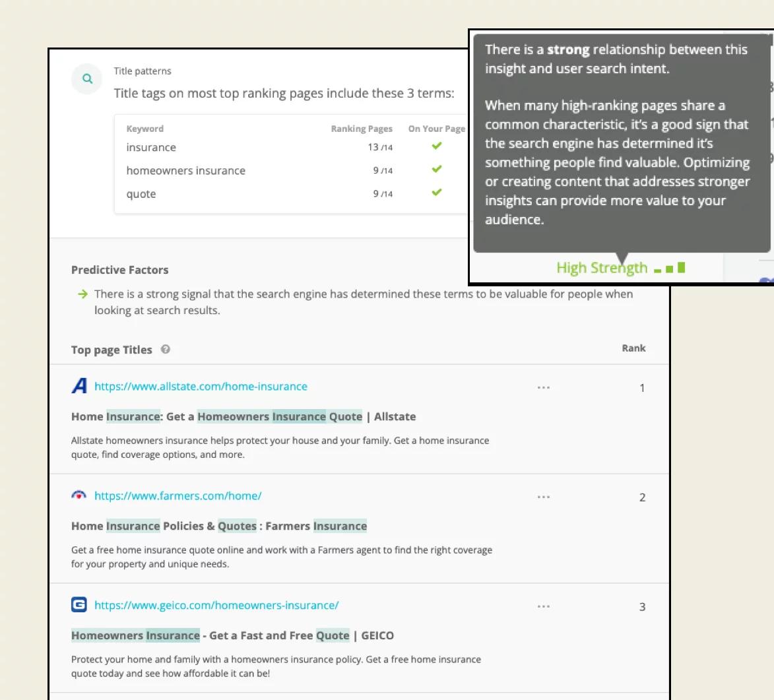
Task: Click the Ranking Pages column header
Action: tap(362, 129)
